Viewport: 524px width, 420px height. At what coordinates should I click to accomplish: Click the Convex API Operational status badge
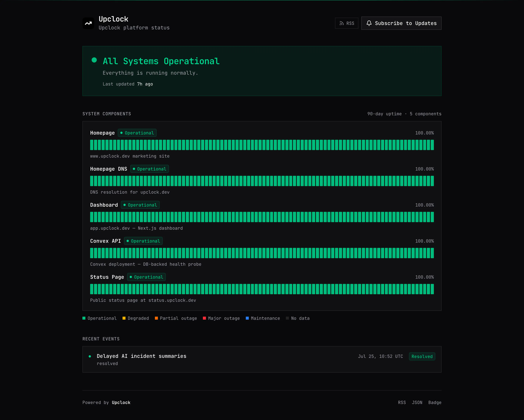point(143,241)
